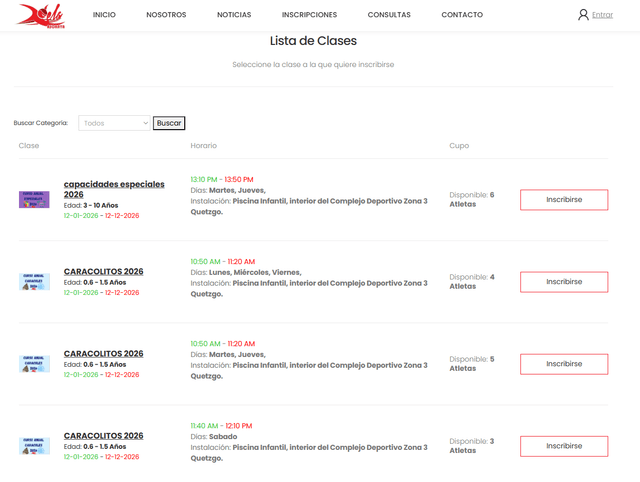Open the capacidades especiales 2026 class thumbnail
The height and width of the screenshot is (482, 640).
point(34,200)
